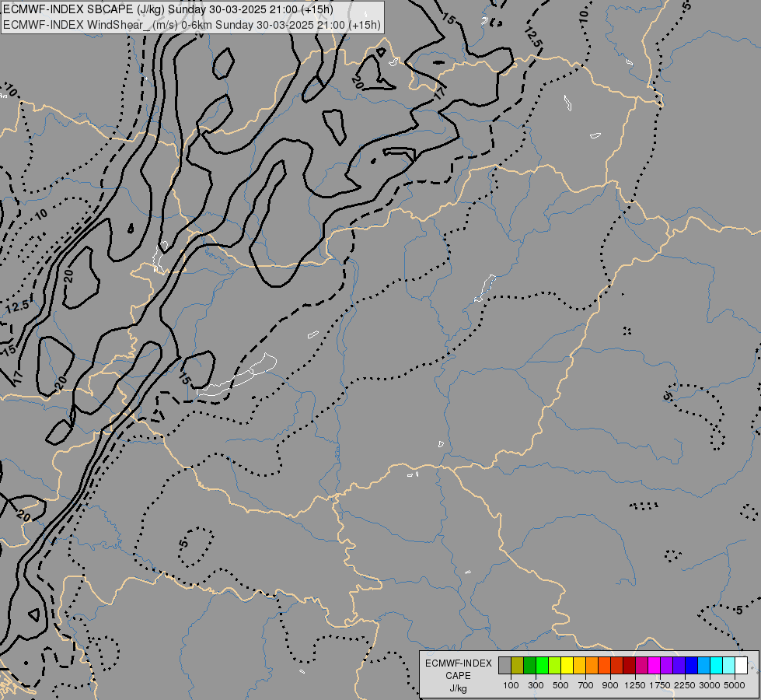Click the WindShear 0-6km title line
761x700 pixels.
click(192, 25)
